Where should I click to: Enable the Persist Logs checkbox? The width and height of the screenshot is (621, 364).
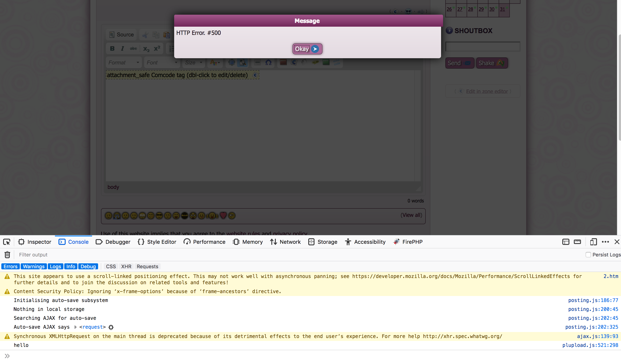click(588, 255)
